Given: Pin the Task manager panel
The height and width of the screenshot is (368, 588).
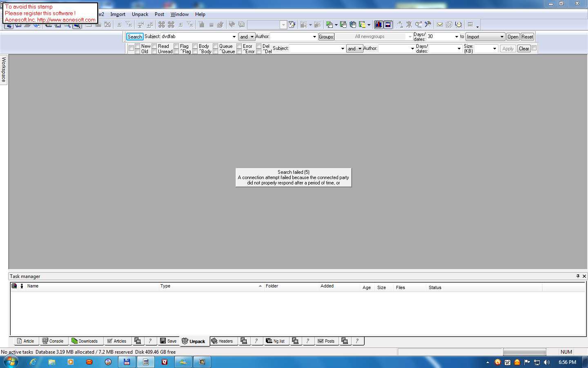Looking at the screenshot, I should [578, 276].
